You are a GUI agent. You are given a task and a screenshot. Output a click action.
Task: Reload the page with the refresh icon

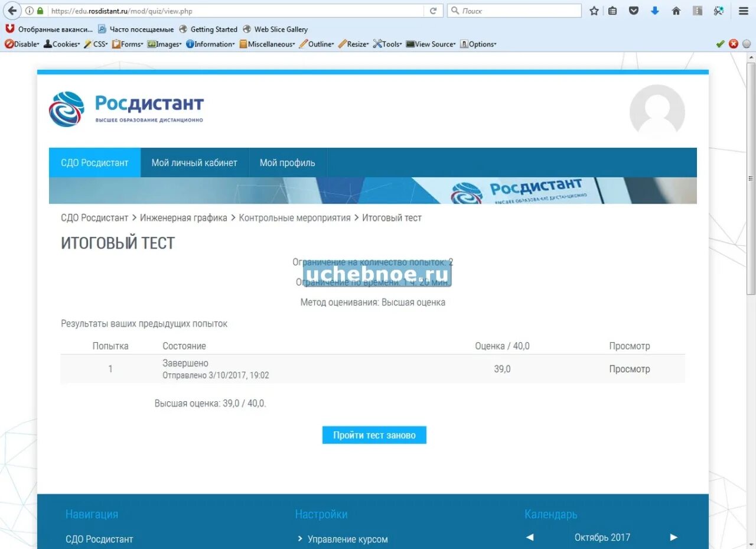click(433, 11)
